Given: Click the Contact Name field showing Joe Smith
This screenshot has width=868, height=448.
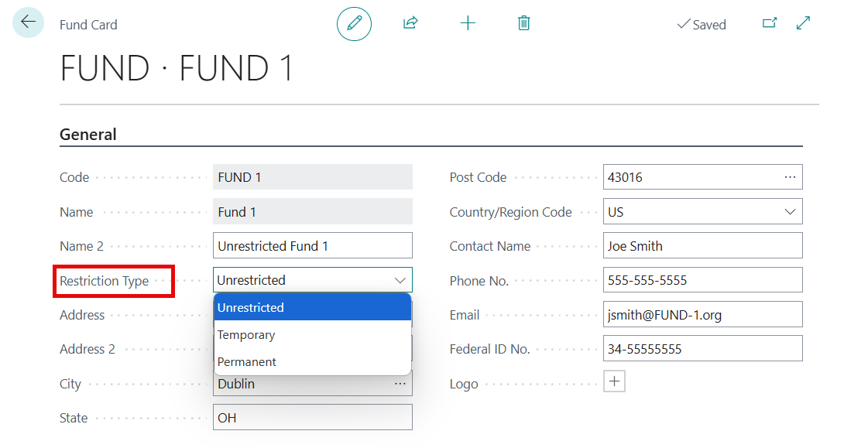Looking at the screenshot, I should click(x=702, y=245).
